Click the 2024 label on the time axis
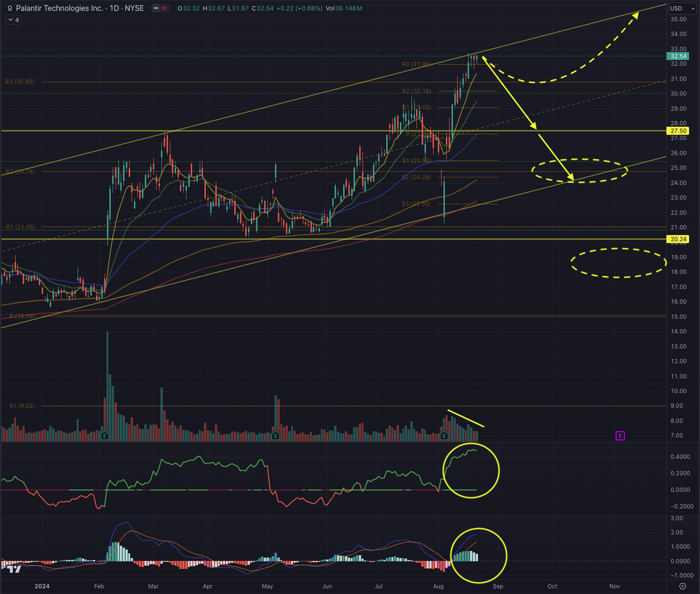Image resolution: width=700 pixels, height=594 pixels. click(42, 586)
